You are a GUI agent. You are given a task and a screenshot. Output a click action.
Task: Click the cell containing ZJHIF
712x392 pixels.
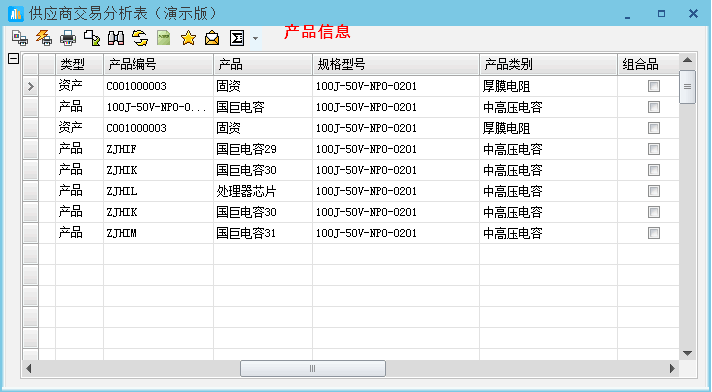(x=158, y=149)
